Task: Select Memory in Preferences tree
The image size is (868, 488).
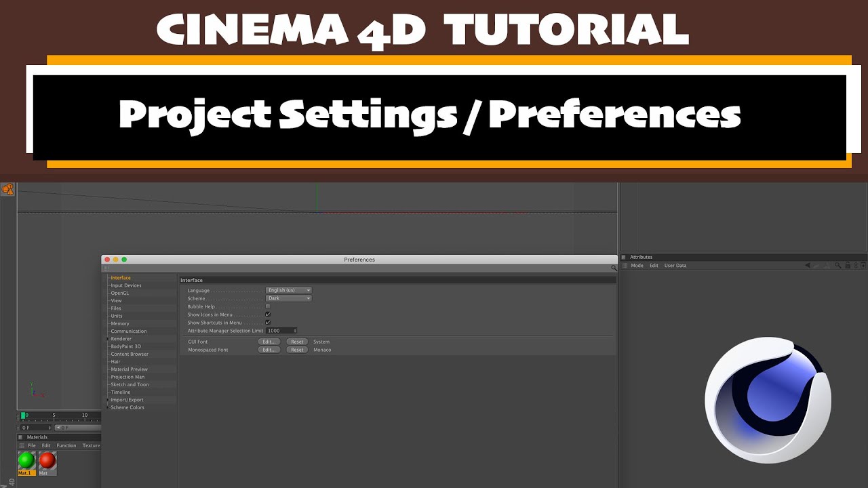Action: click(120, 324)
